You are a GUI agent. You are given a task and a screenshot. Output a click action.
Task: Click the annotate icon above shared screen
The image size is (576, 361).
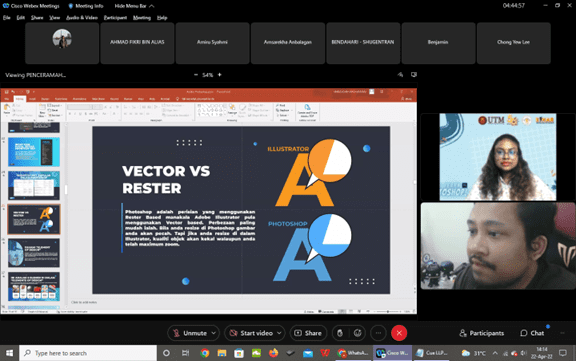400,75
